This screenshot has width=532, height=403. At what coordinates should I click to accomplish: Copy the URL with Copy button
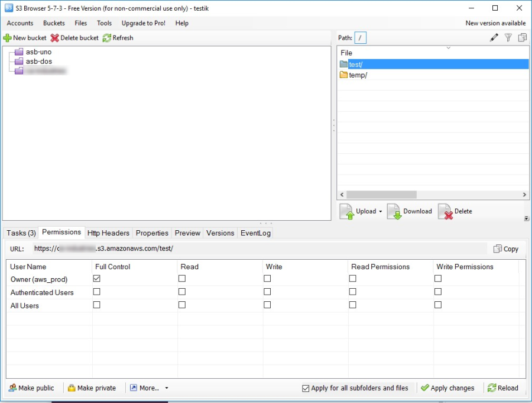[506, 249]
